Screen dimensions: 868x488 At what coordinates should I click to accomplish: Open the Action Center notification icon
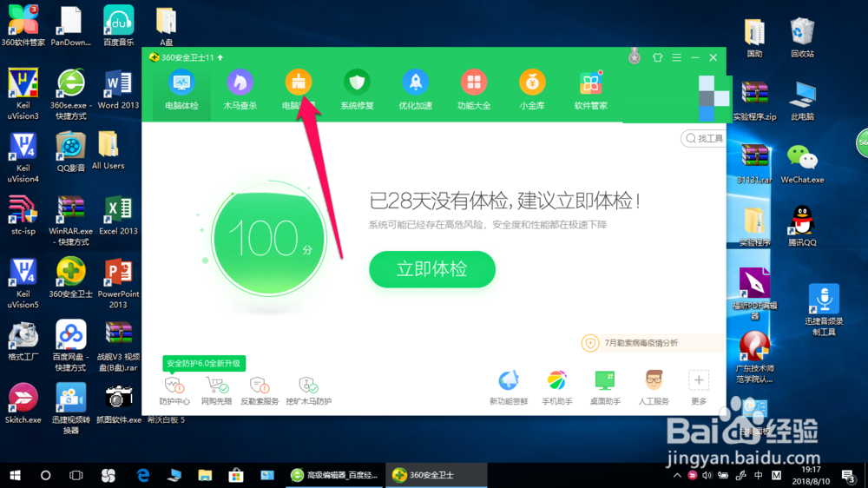[x=849, y=475]
